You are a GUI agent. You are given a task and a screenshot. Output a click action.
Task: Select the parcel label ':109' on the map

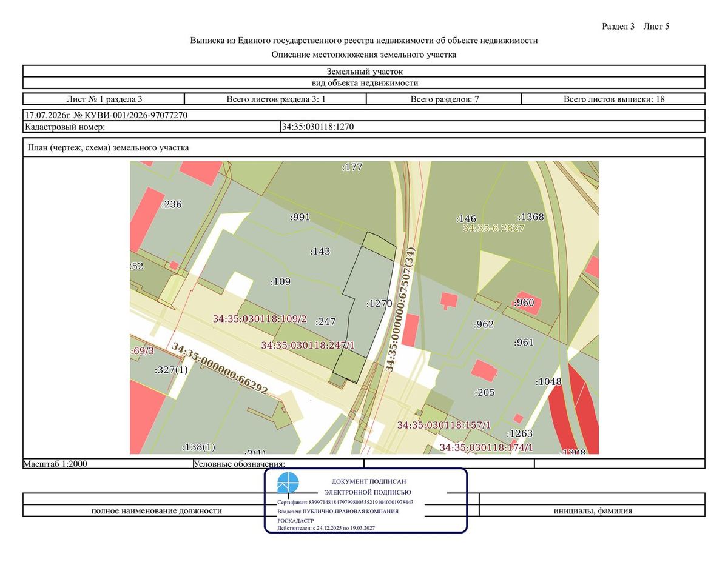coord(281,281)
